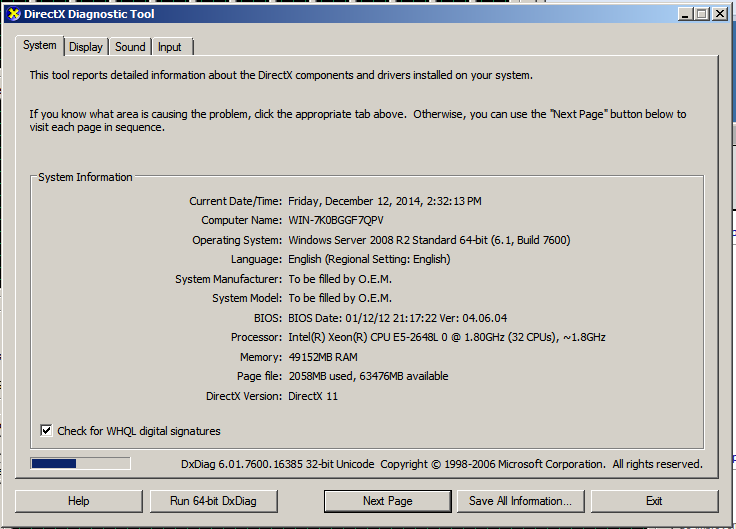Click the Intel Xeon processor value
The image size is (736, 529).
click(446, 337)
